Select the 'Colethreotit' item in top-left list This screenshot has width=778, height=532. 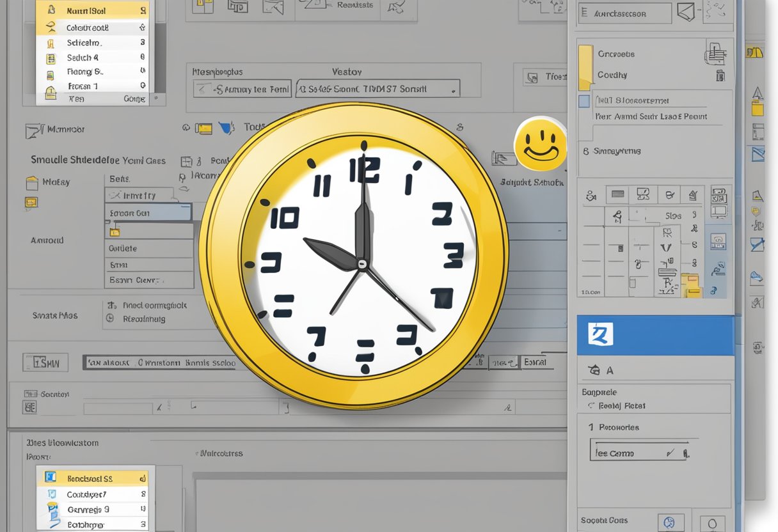tap(92, 28)
